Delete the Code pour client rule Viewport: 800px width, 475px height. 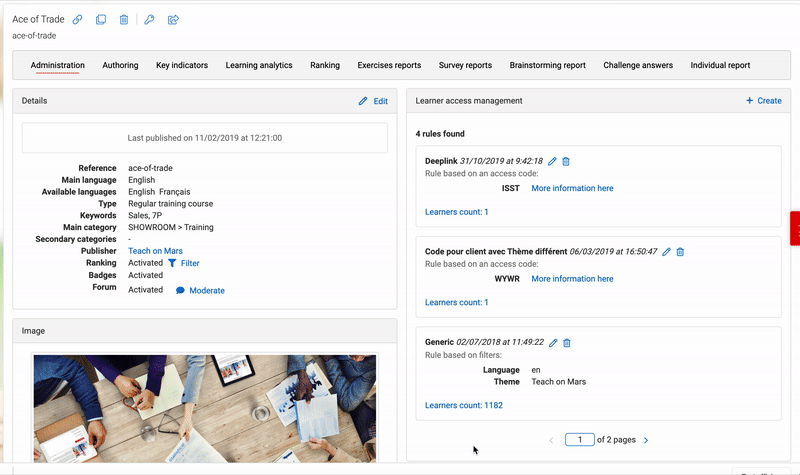pyautogui.click(x=680, y=252)
